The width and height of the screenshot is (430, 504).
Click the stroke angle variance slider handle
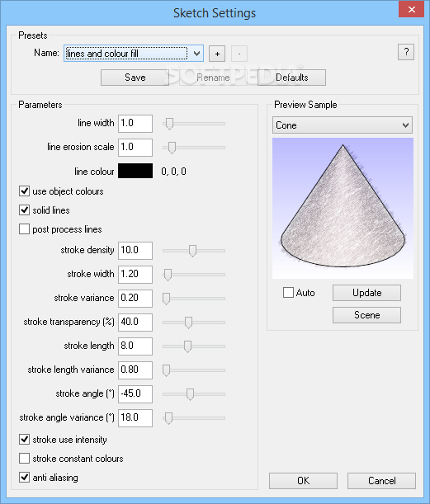coord(168,418)
